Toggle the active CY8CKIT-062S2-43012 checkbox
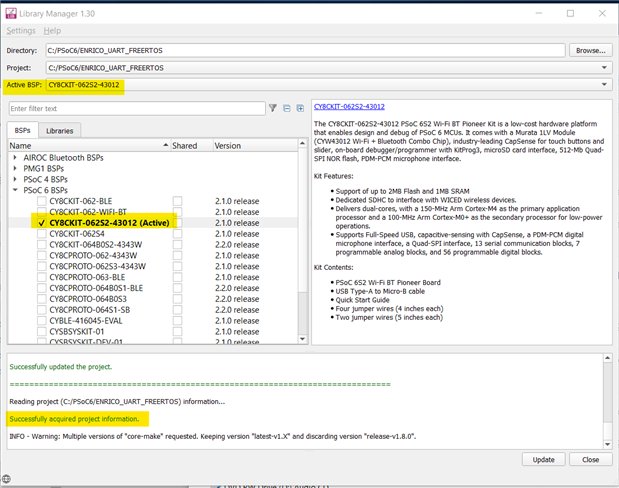 tap(41, 223)
